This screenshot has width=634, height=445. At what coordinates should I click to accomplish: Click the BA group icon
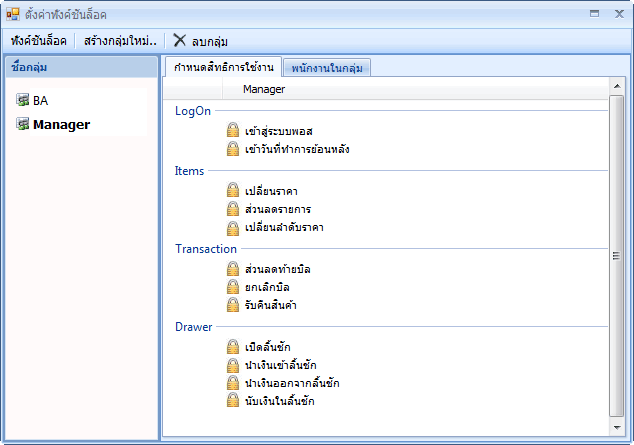(23, 101)
